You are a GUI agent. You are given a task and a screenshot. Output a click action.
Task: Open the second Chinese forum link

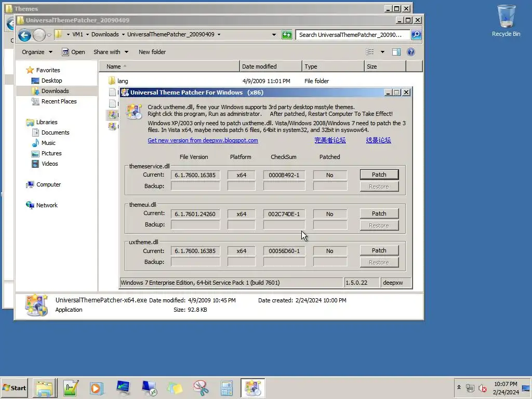(x=378, y=140)
